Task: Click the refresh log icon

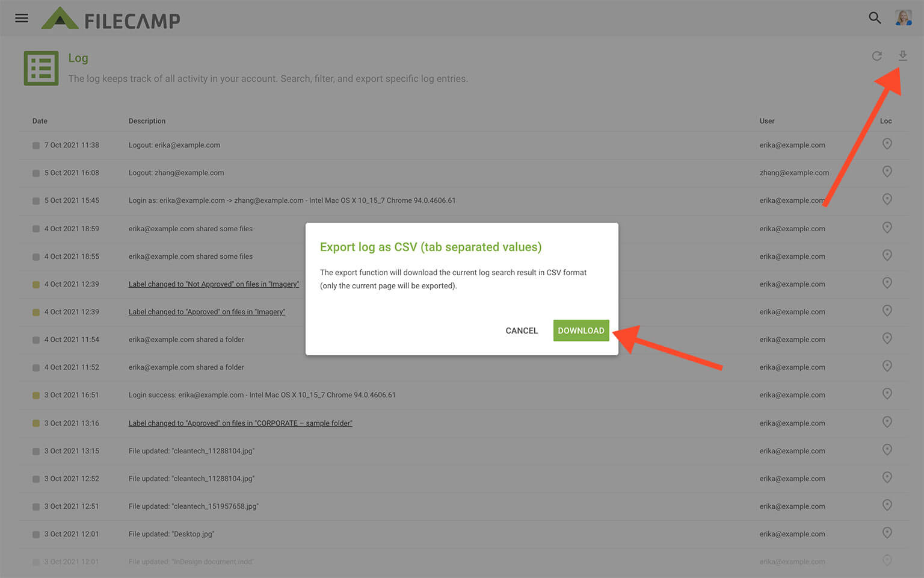Action: (x=877, y=56)
